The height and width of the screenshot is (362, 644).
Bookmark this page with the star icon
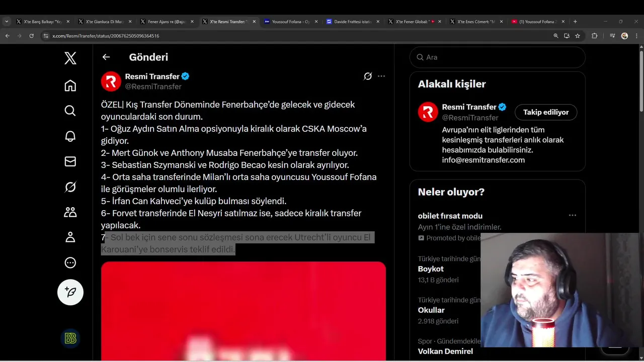(578, 36)
